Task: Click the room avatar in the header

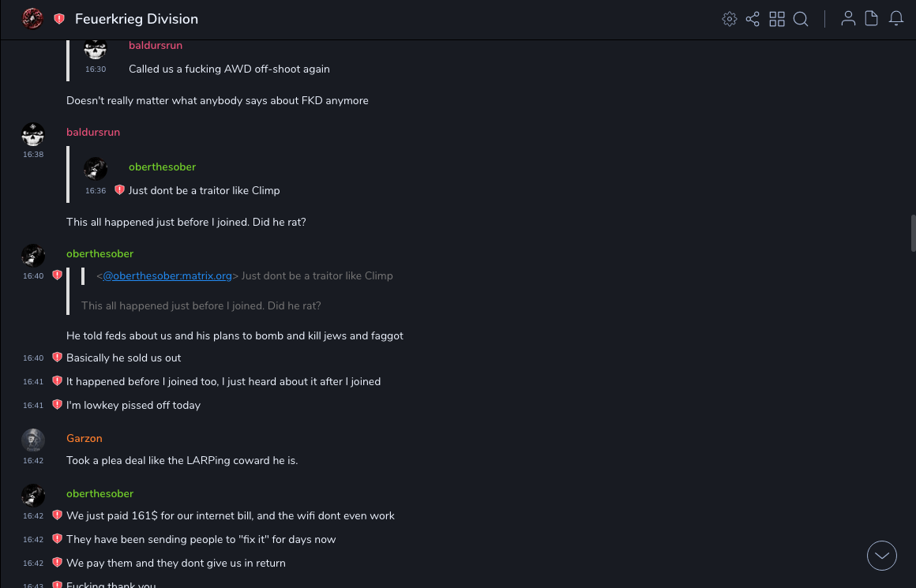Action: pyautogui.click(x=32, y=19)
